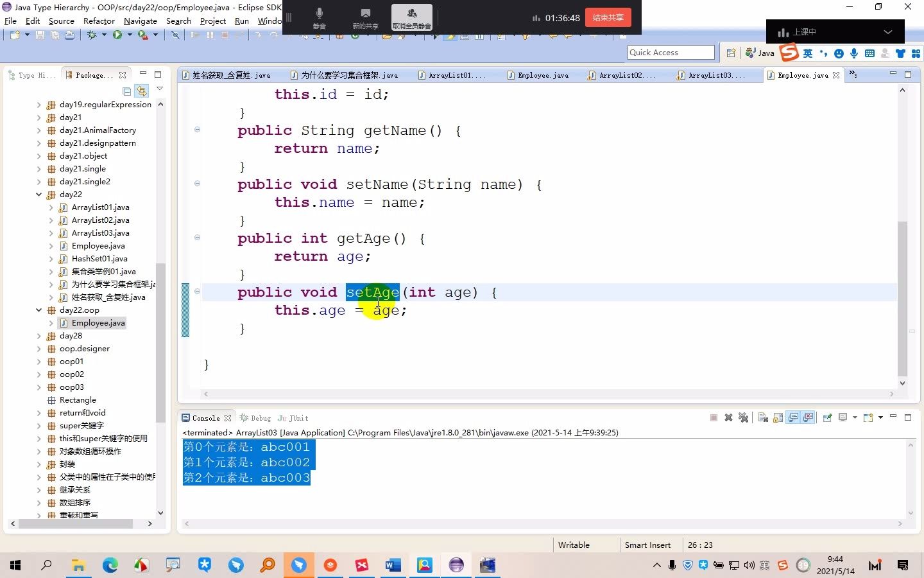Expand the day21.single package node

click(x=39, y=169)
